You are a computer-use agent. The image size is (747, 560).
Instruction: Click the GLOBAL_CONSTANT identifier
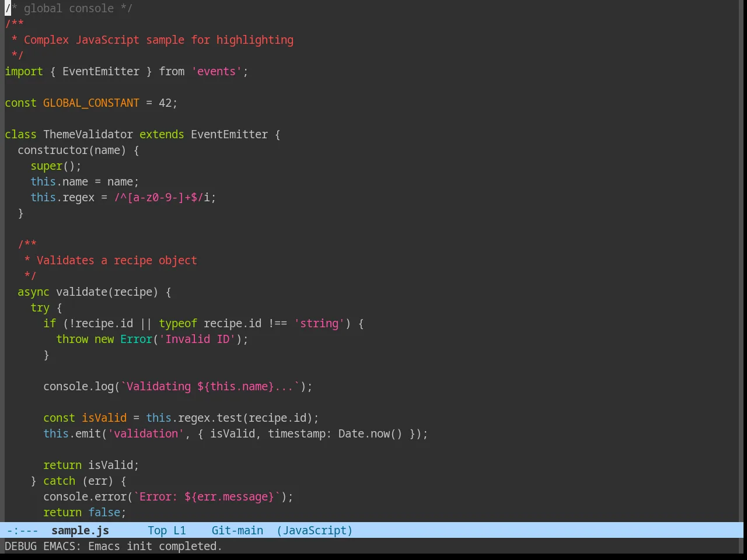click(91, 103)
